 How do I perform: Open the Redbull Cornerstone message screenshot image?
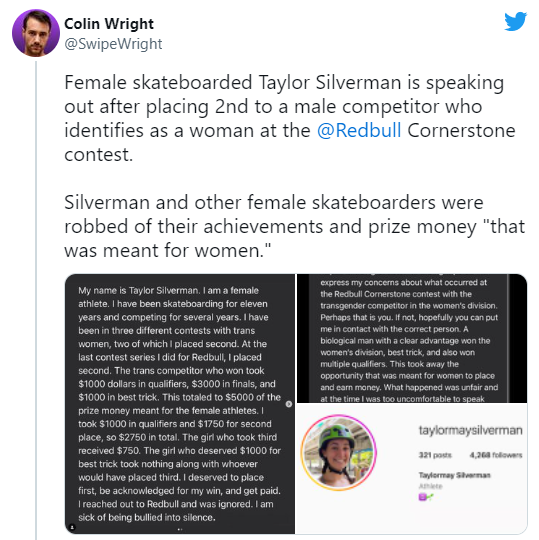(412, 338)
